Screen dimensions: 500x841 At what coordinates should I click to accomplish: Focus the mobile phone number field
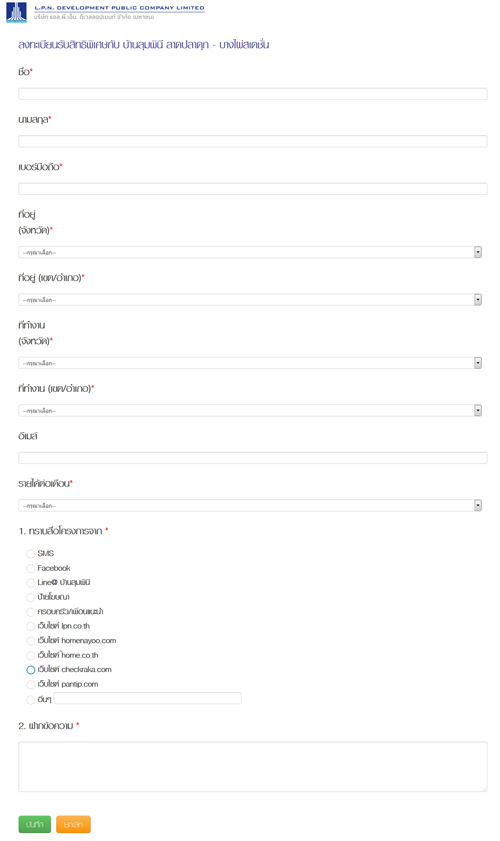(253, 189)
